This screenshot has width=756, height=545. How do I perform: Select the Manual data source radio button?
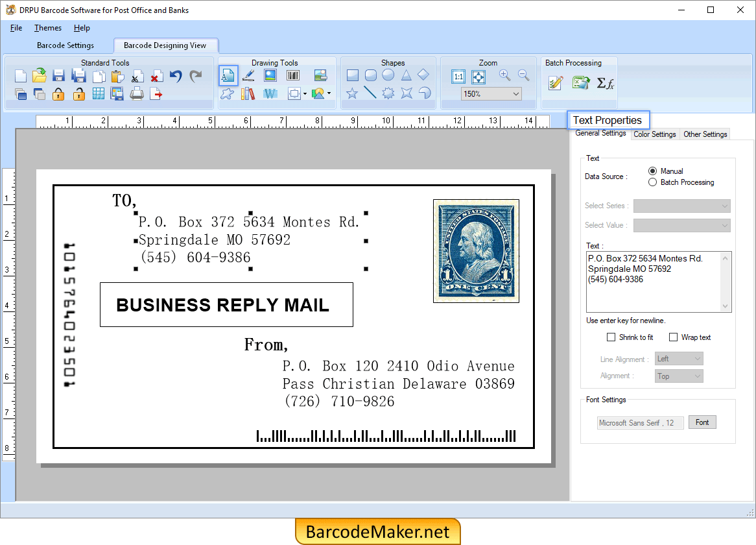654,171
